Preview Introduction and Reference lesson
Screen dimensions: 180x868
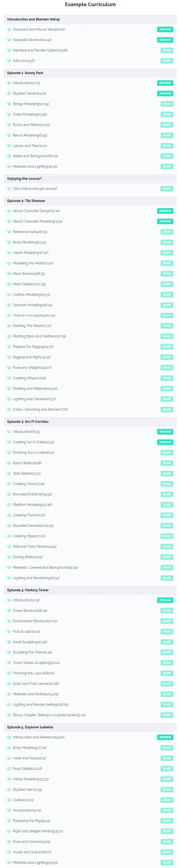tap(165, 737)
